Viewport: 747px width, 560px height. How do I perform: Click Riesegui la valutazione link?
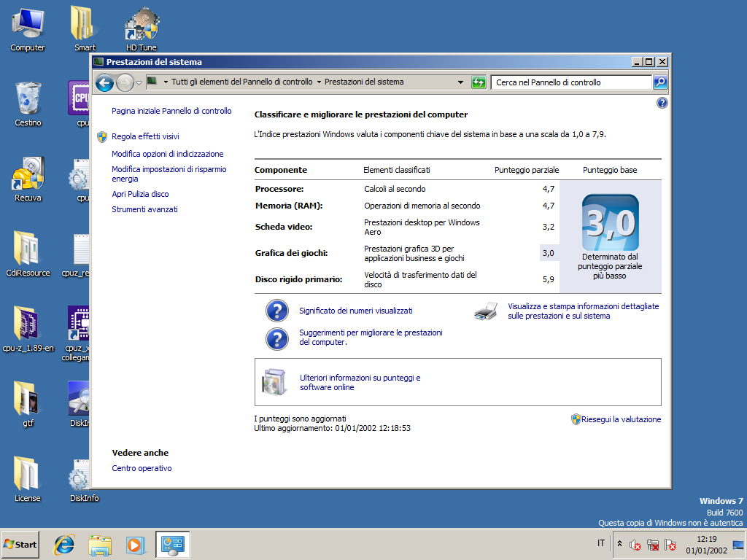621,419
